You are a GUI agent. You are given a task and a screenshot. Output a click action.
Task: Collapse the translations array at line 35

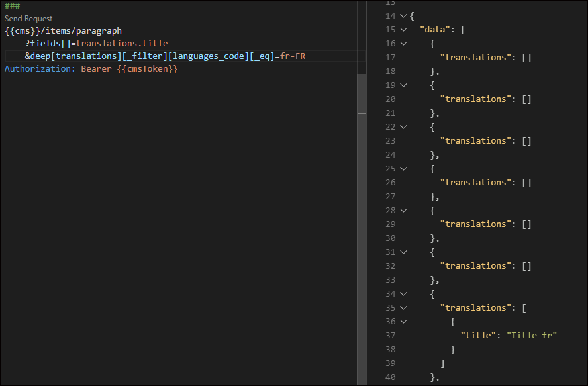[x=403, y=308]
